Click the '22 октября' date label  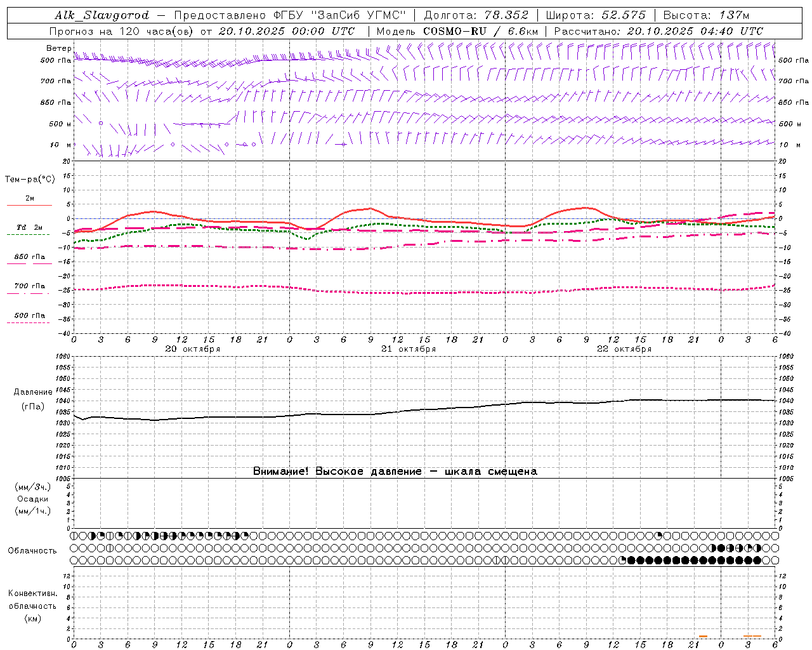(624, 349)
